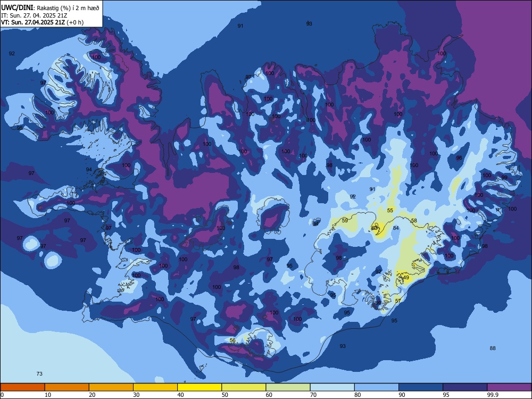Click the humidity value '84' on the map

(x=396, y=228)
